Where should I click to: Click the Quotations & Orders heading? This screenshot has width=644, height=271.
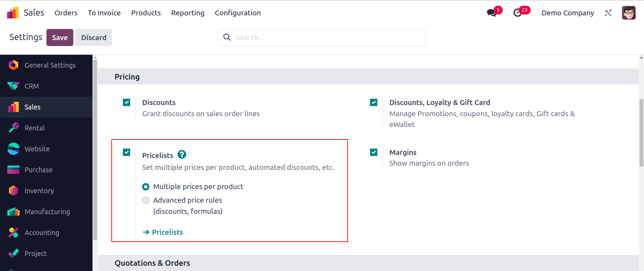point(152,263)
